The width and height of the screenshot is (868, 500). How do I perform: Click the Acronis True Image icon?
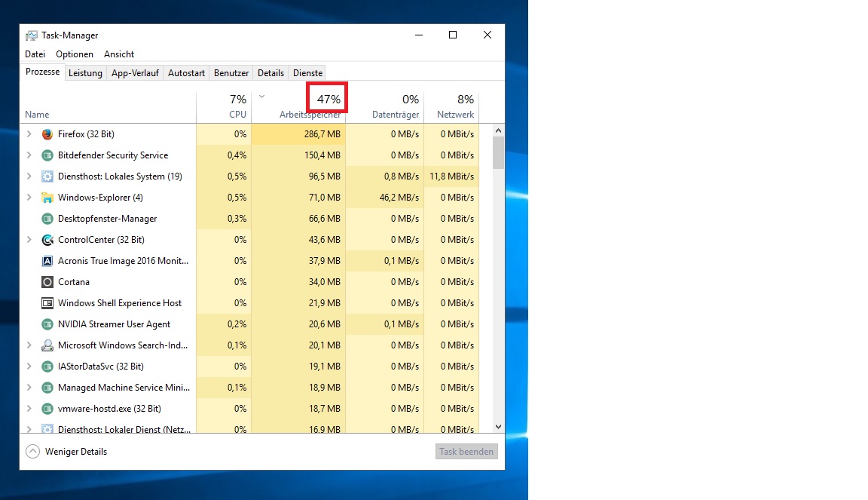[47, 260]
